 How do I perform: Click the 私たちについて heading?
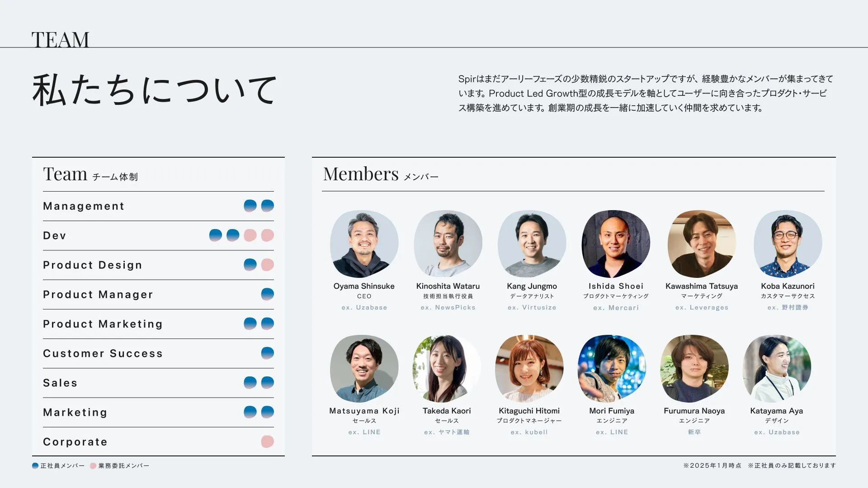(x=154, y=90)
